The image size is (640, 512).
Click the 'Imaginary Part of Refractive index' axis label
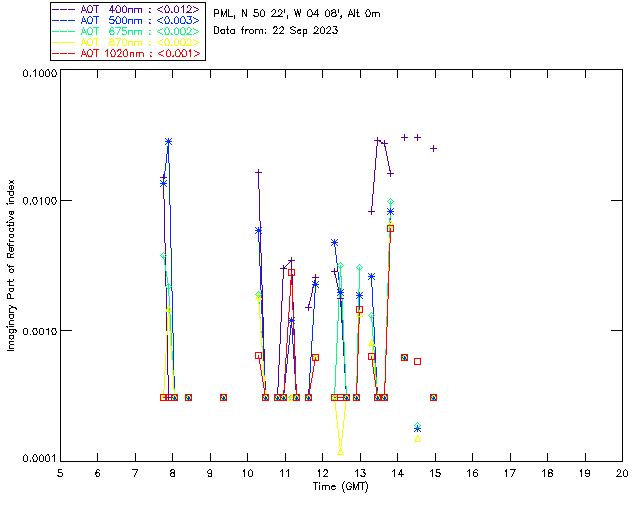coord(11,265)
